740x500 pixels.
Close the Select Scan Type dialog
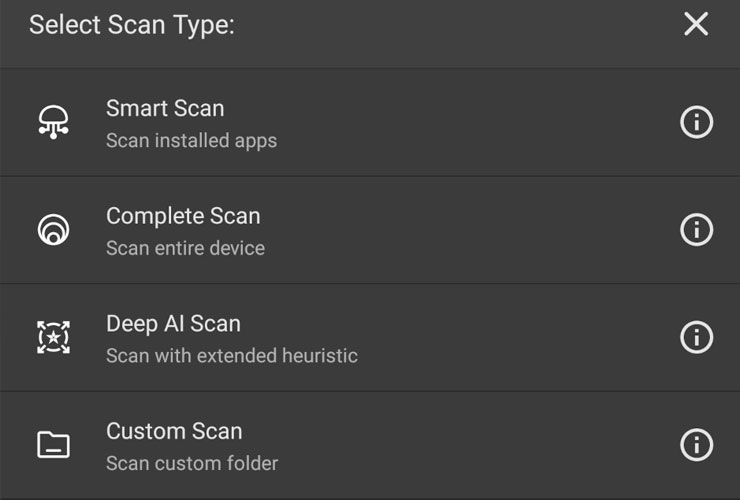pyautogui.click(x=696, y=25)
